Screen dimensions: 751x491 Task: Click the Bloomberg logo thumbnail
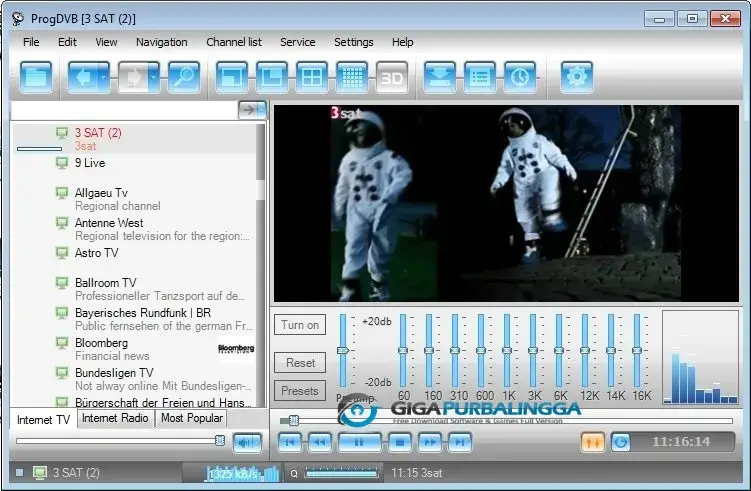(x=236, y=348)
